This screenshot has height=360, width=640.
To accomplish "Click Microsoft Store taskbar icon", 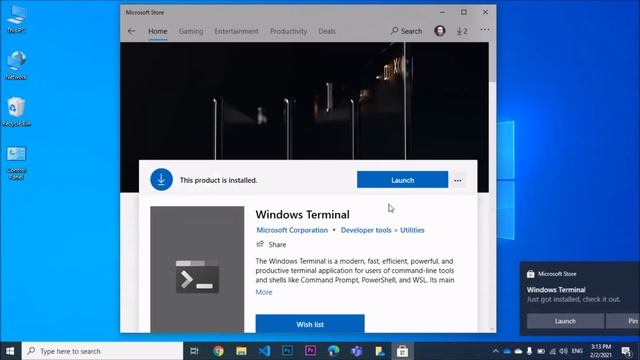I will pyautogui.click(x=402, y=351).
